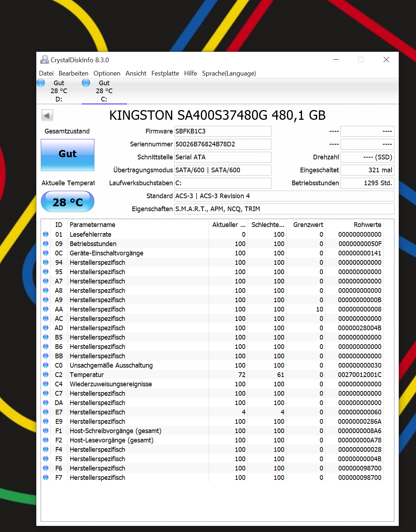Open the Datei menu
416x532 pixels.
(x=46, y=73)
